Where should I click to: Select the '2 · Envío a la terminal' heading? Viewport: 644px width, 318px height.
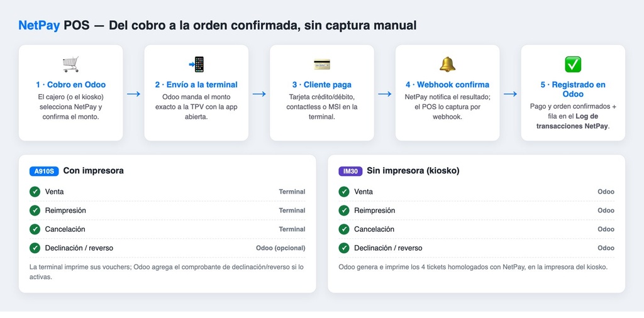(196, 85)
